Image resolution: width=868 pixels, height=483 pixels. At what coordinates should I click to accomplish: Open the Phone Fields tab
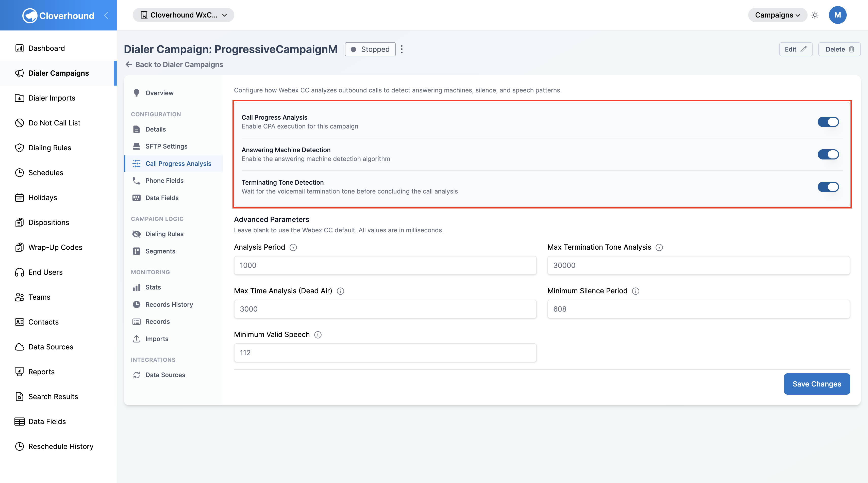(173, 181)
